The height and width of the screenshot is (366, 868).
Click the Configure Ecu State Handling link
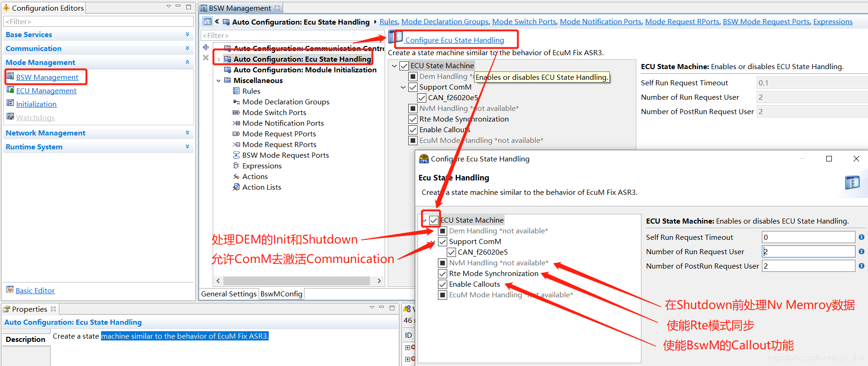[454, 40]
